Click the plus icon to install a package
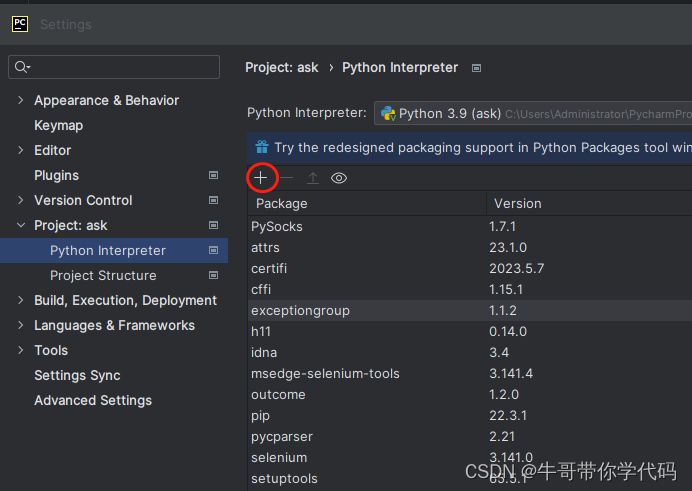Image resolution: width=692 pixels, height=491 pixels. coord(260,178)
